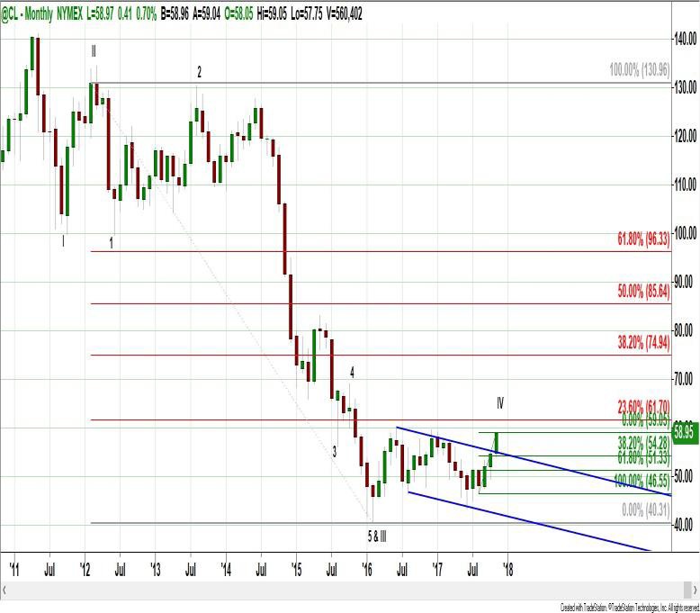Select the wave 'IV' annotation
The height and width of the screenshot is (613, 700).
(500, 401)
